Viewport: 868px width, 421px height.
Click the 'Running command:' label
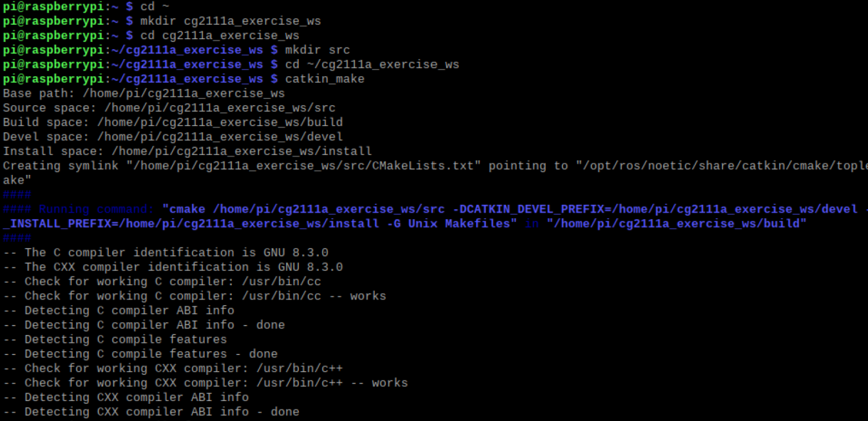click(97, 209)
